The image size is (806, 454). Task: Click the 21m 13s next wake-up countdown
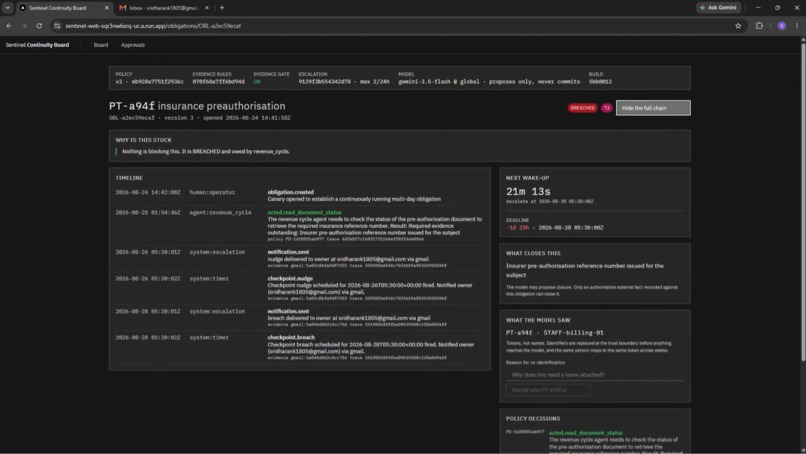[x=528, y=192]
